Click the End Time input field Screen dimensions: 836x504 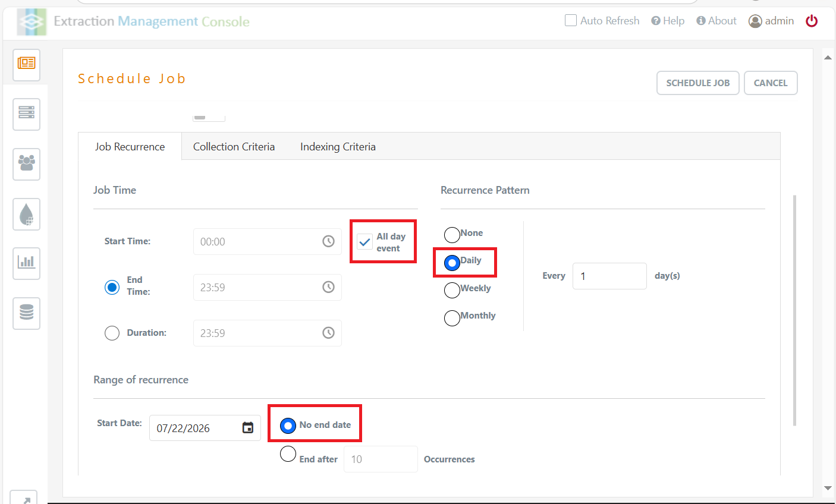268,287
